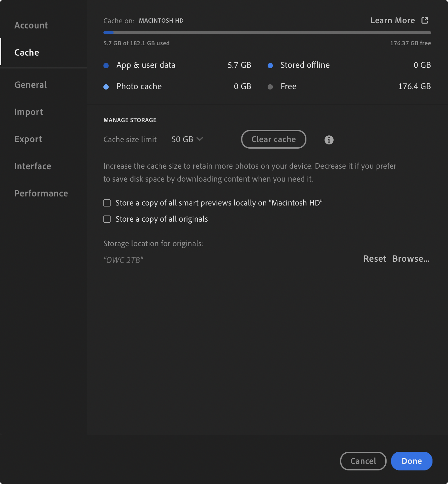
Task: Switch to General preferences
Action: [x=31, y=85]
